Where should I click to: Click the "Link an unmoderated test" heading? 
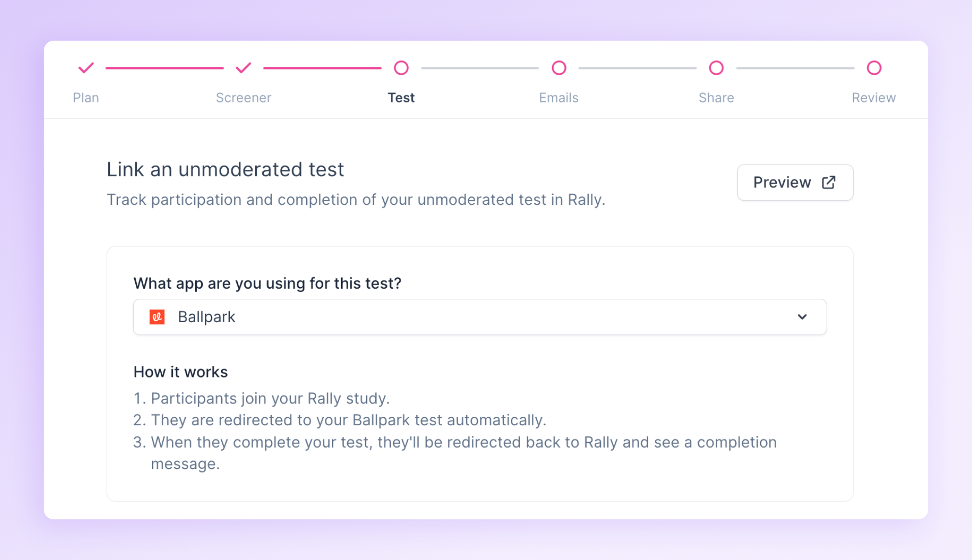click(225, 170)
